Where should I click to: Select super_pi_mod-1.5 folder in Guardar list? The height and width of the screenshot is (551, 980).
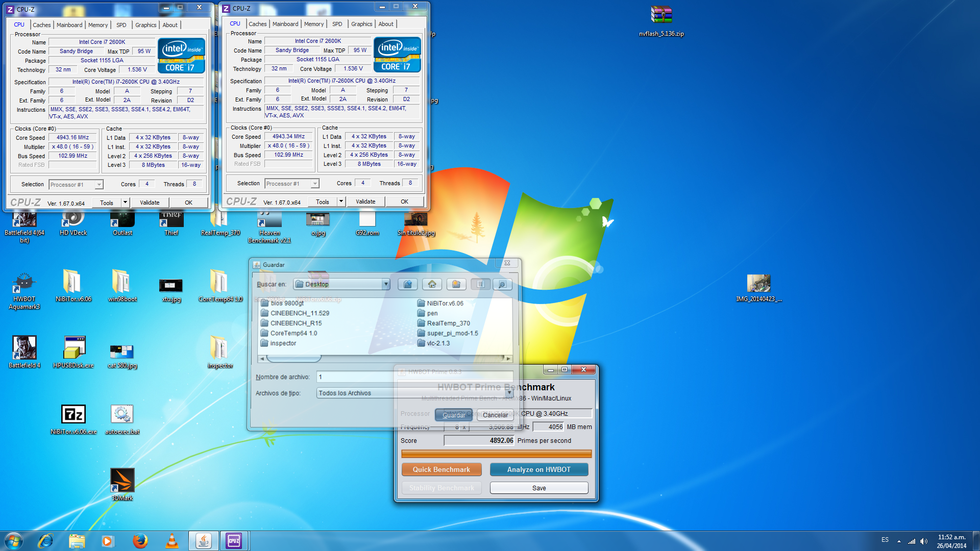pyautogui.click(x=448, y=333)
